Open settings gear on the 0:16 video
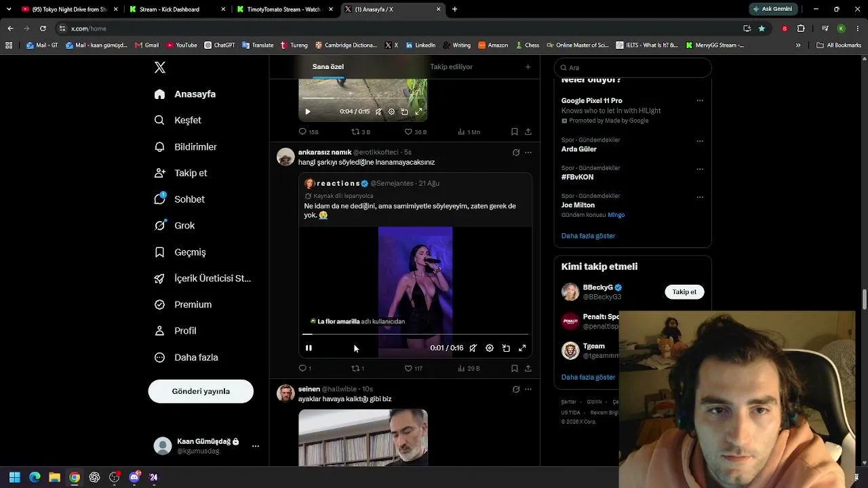 pyautogui.click(x=490, y=348)
